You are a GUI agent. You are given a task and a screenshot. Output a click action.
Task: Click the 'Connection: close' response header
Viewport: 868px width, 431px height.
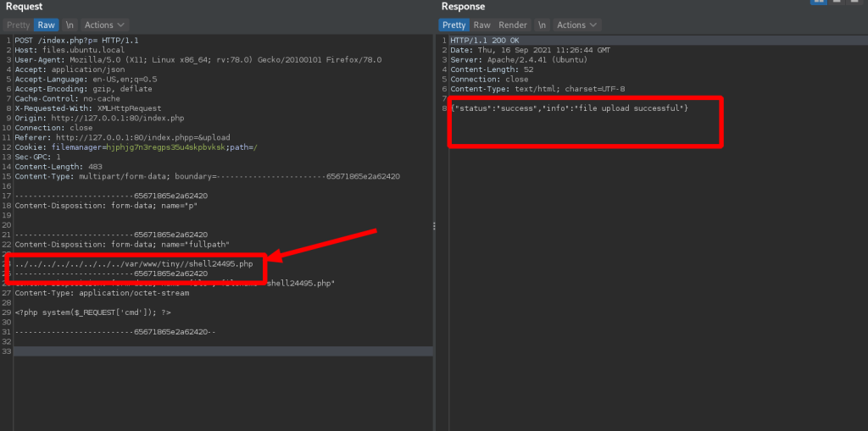click(x=489, y=79)
